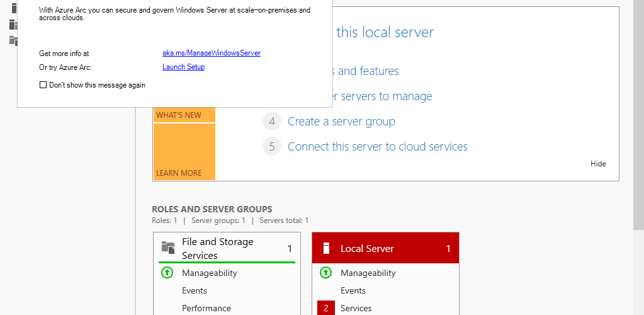This screenshot has width=644, height=315.
Task: Click Connect this server to cloud services
Action: (378, 146)
